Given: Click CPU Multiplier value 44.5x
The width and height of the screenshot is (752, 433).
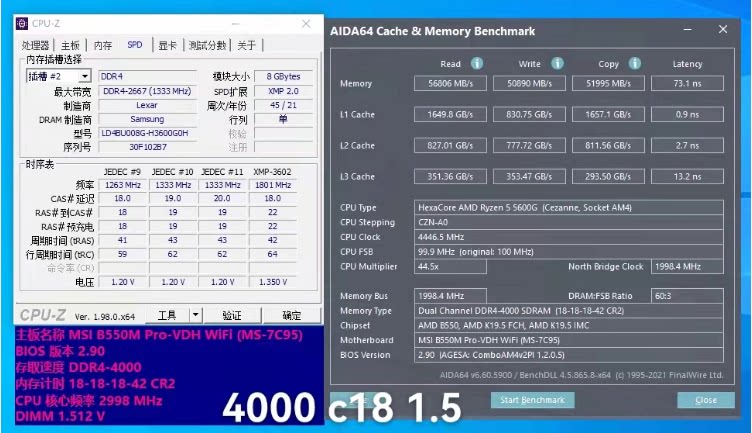Looking at the screenshot, I should [450, 267].
